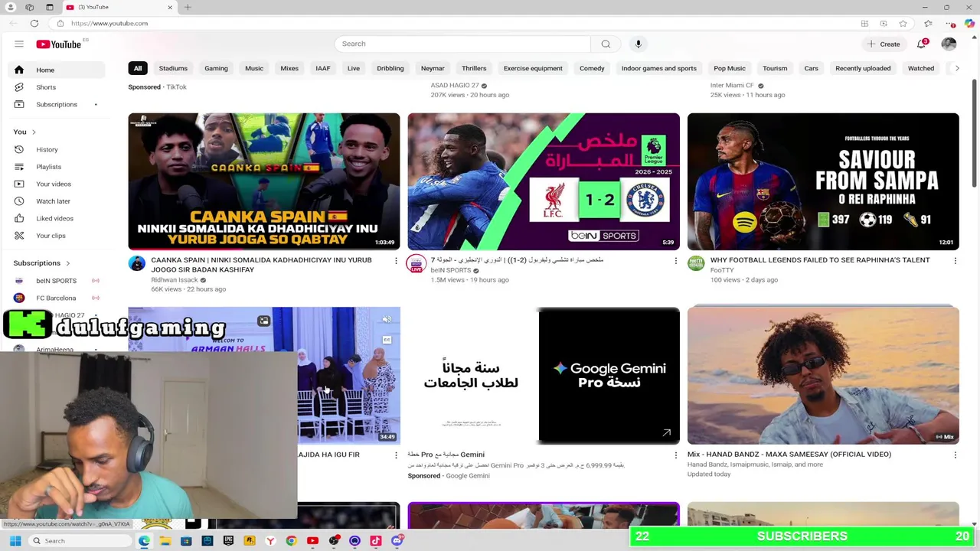Select the Dribbling filter chip

pyautogui.click(x=390, y=68)
